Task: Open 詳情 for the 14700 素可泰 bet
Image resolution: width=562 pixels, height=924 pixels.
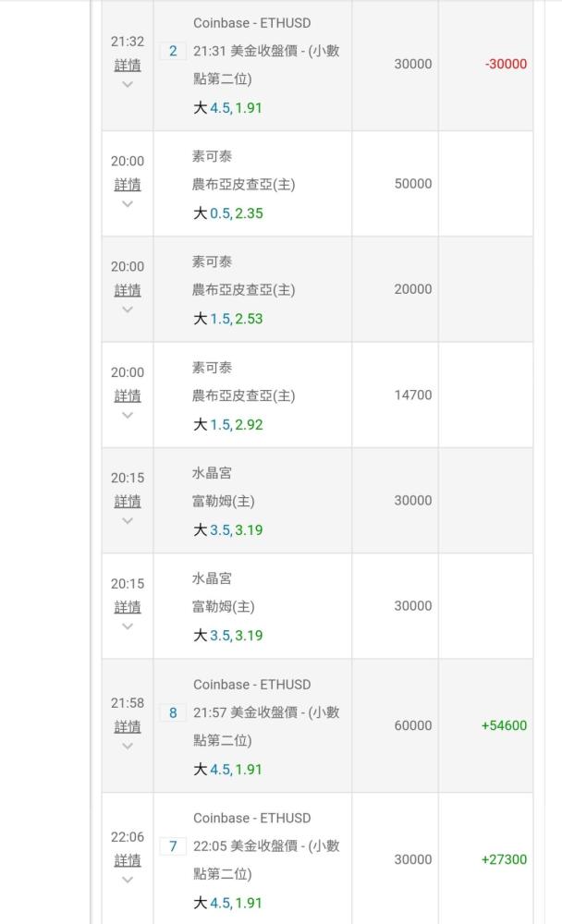Action: point(128,395)
